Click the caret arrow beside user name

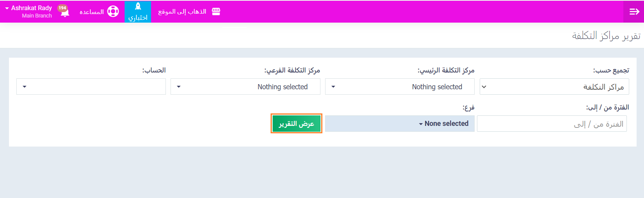(7, 8)
